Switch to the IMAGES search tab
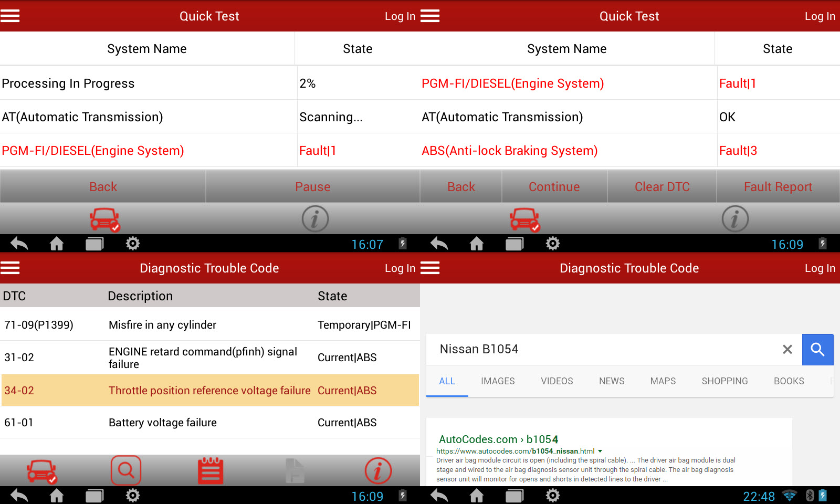Viewport: 840px width, 504px height. 498,381
